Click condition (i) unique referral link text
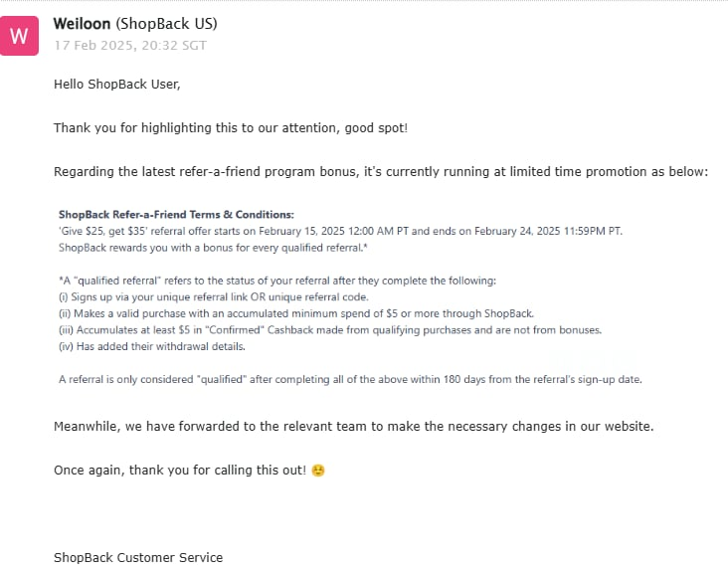728x571 pixels. click(214, 297)
